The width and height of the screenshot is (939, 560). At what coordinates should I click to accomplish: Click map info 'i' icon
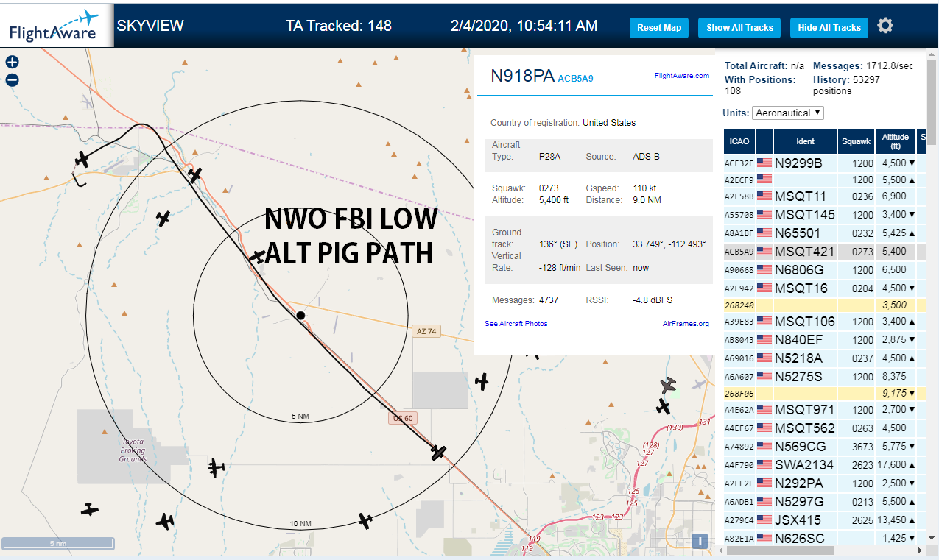pos(700,542)
